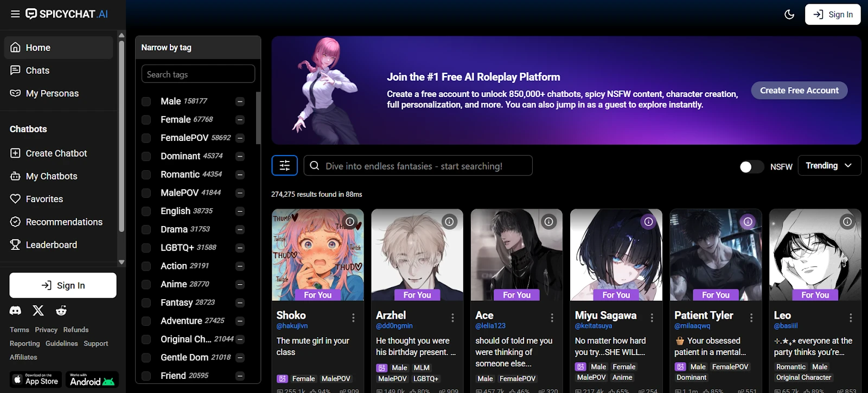Open the Guidelines footer link
Image resolution: width=868 pixels, height=393 pixels.
click(x=62, y=343)
